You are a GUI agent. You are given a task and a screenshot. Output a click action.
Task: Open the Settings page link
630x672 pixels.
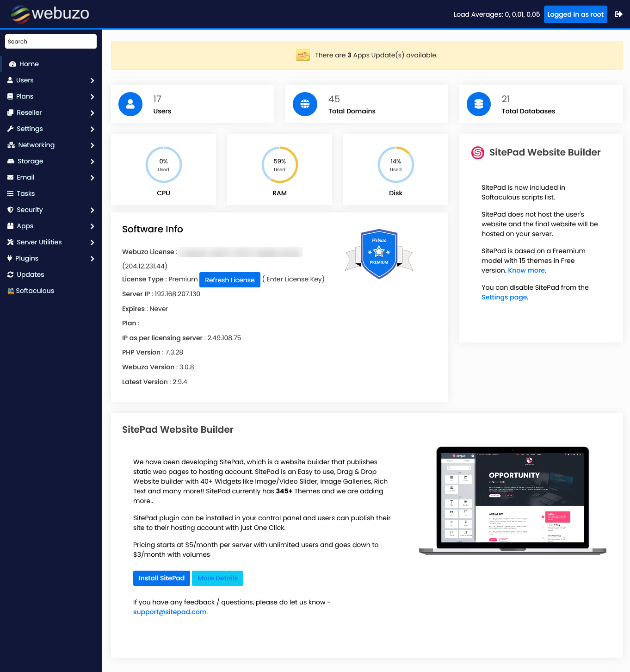[x=504, y=297]
